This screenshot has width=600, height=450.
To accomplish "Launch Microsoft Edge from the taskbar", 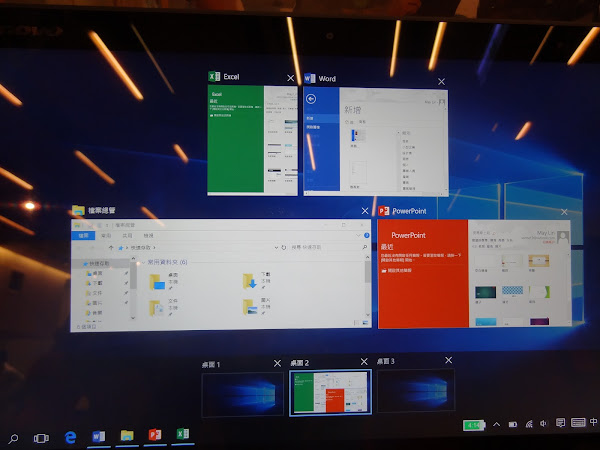I will [x=70, y=437].
